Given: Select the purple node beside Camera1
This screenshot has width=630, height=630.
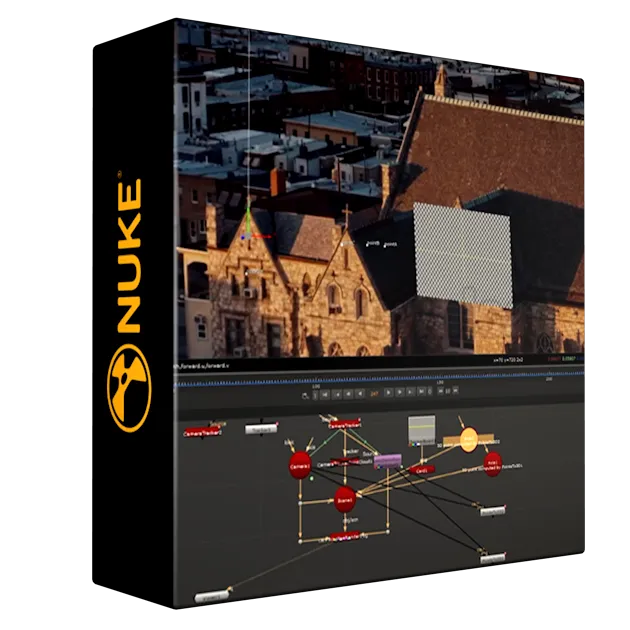Looking at the screenshot, I should tap(386, 460).
